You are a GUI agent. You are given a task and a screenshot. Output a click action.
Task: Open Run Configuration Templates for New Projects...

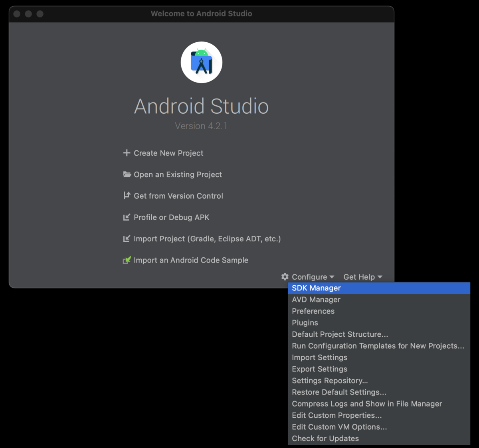(x=379, y=346)
